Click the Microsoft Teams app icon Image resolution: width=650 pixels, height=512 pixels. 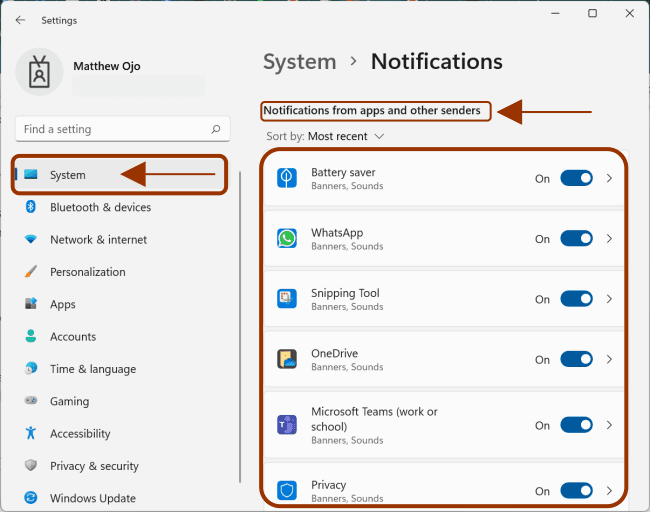click(x=287, y=425)
